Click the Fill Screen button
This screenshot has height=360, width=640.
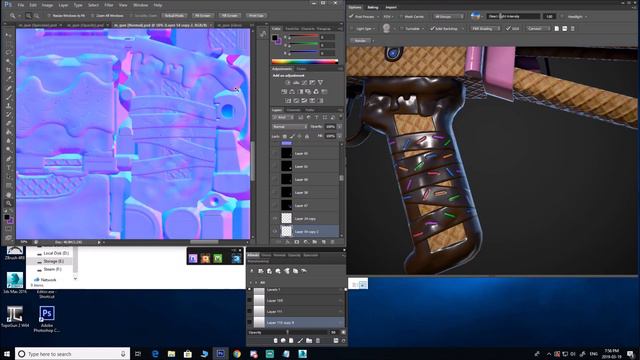point(229,16)
